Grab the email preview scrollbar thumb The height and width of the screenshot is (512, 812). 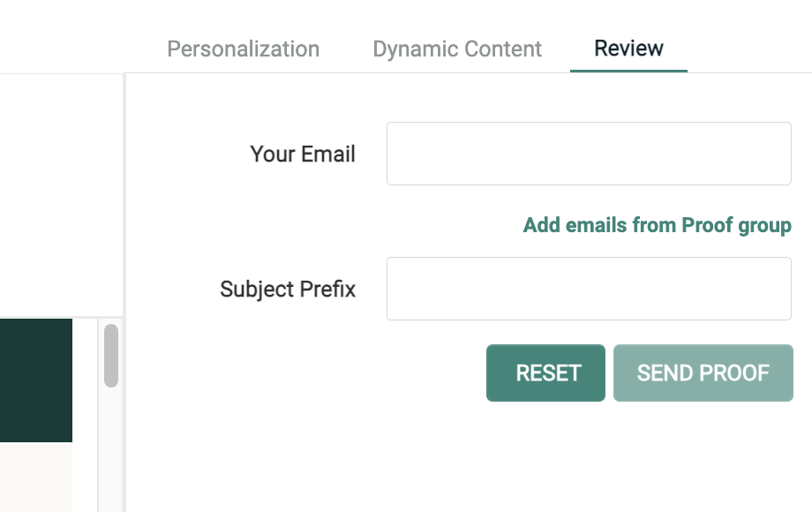click(x=111, y=356)
